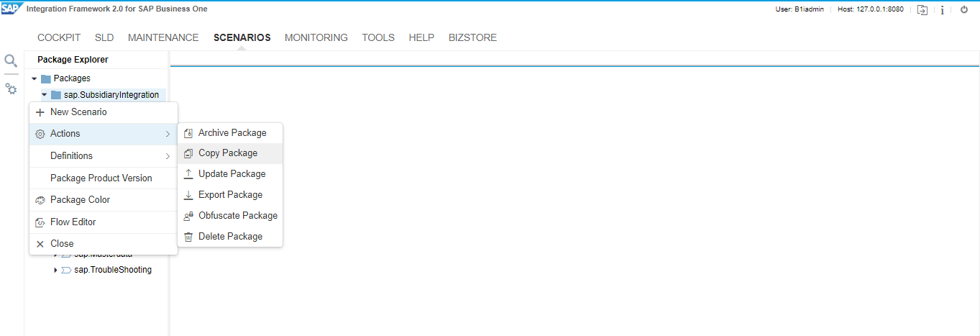Collapse the Packages tree root node
980x336 pixels.
coord(34,78)
